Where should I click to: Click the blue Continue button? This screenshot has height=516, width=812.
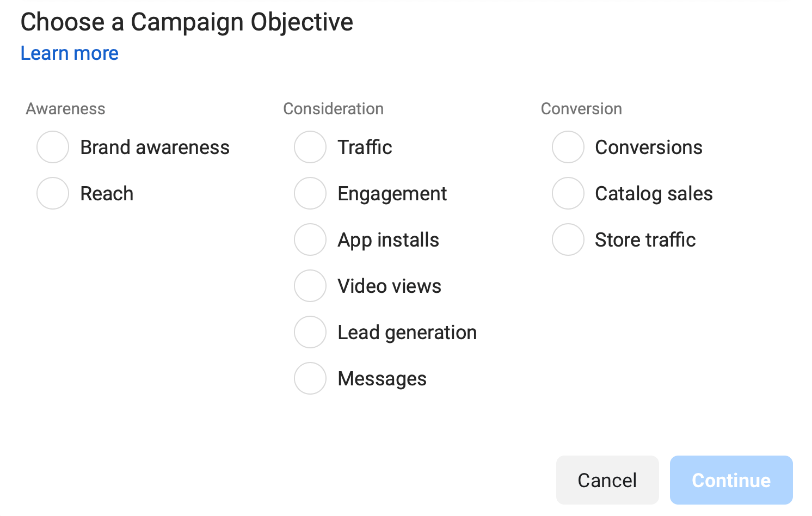[731, 480]
